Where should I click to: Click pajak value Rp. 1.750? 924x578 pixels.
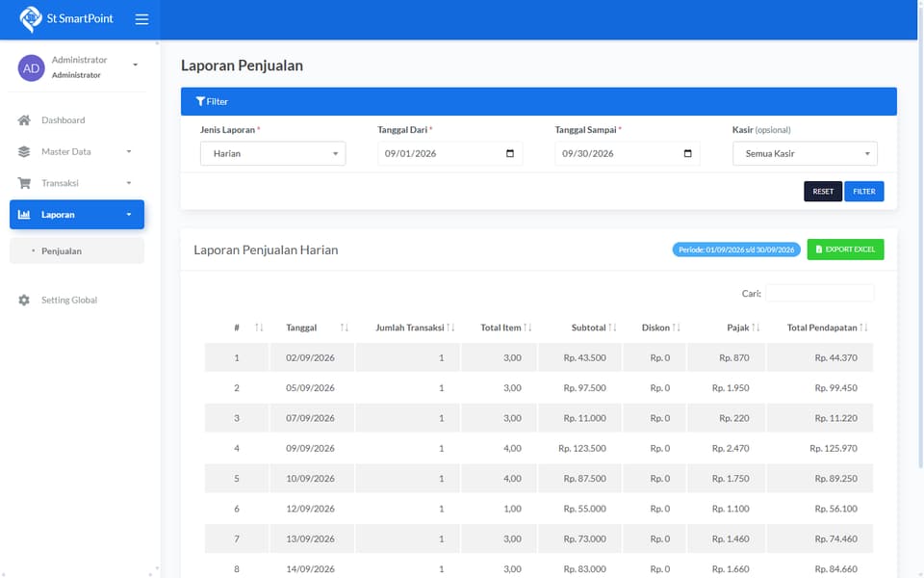(x=731, y=479)
